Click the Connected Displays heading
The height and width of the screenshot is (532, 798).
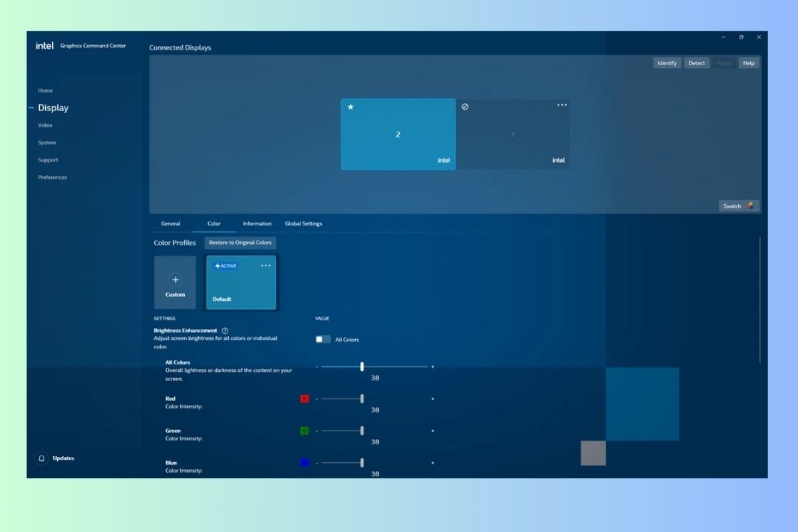pyautogui.click(x=180, y=48)
